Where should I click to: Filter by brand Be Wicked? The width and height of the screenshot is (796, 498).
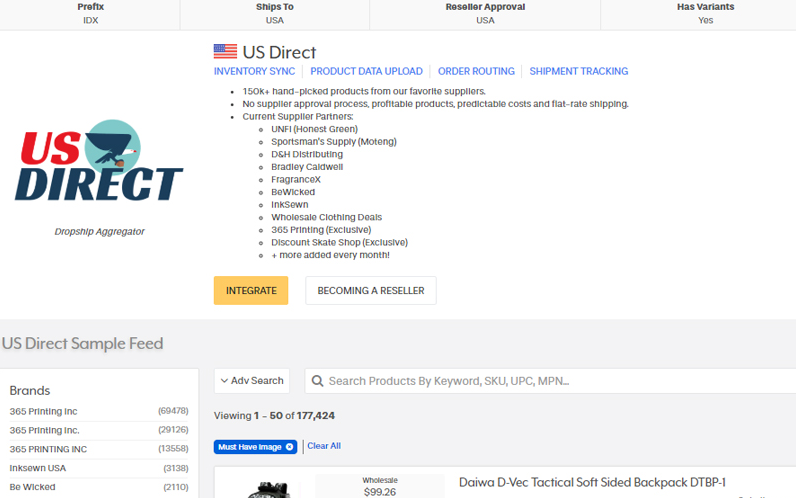pyautogui.click(x=99, y=487)
